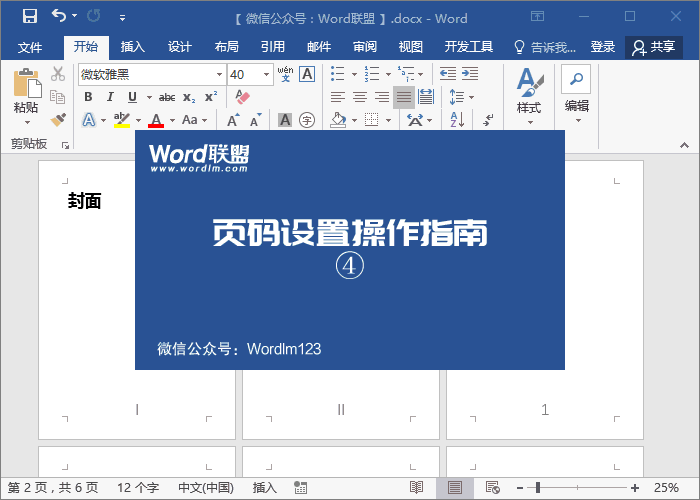Open the undo history dropdown arrow
This screenshot has width=700, height=500.
click(75, 16)
